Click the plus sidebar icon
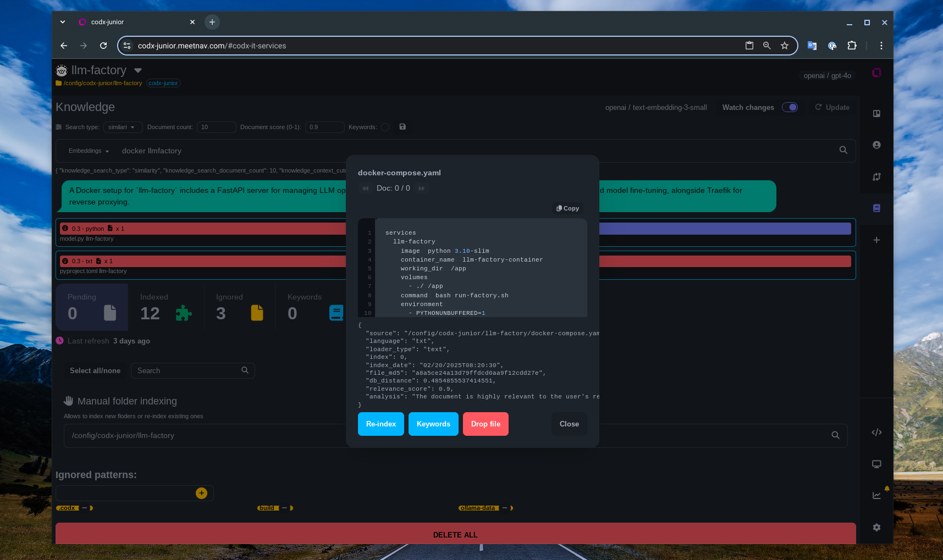 point(876,240)
